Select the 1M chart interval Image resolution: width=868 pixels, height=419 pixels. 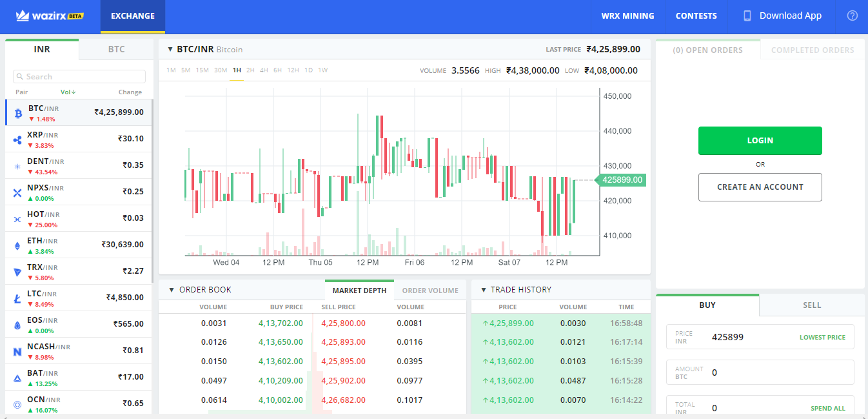[171, 70]
